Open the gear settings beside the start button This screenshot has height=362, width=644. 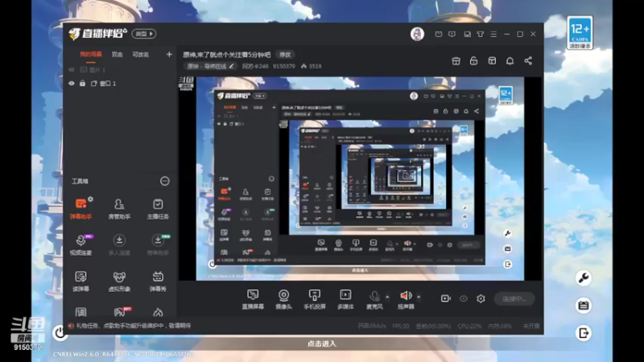(481, 298)
